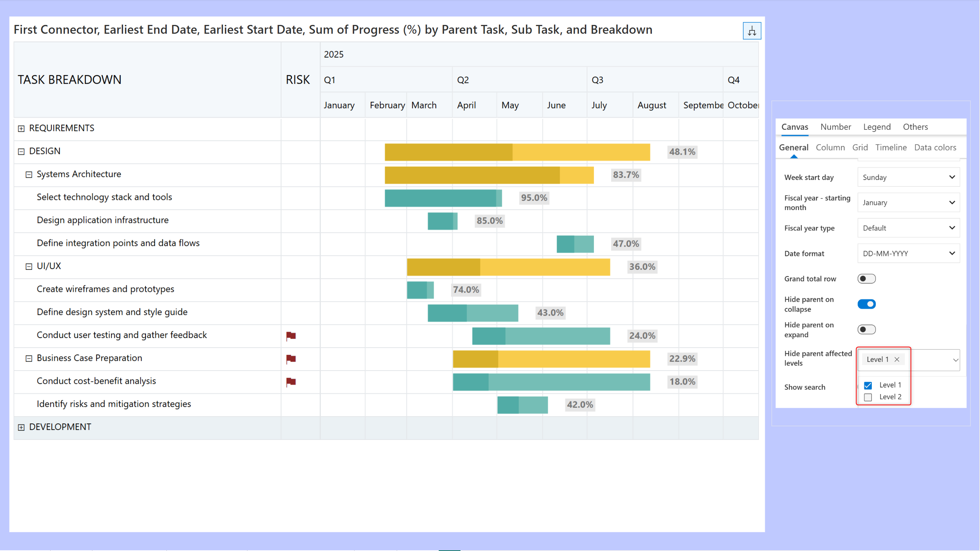This screenshot has width=980, height=551.
Task: Click the drill-down hierarchy icon top right
Action: pyautogui.click(x=751, y=31)
